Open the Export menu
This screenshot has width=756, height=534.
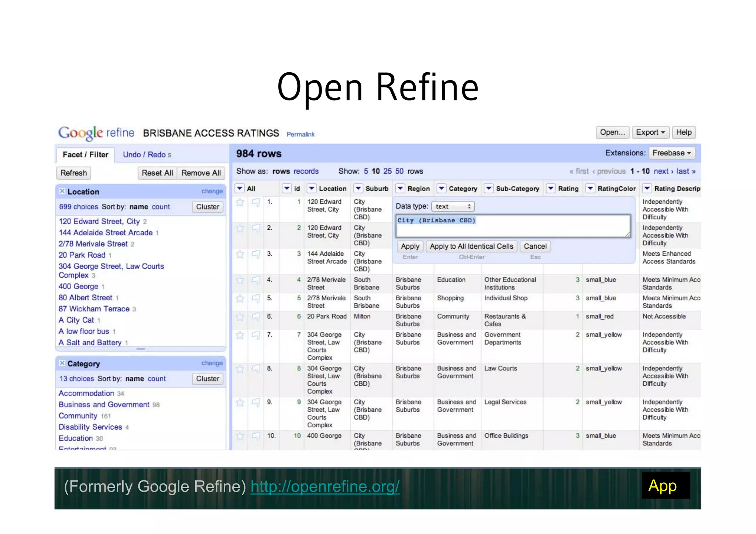tap(650, 132)
